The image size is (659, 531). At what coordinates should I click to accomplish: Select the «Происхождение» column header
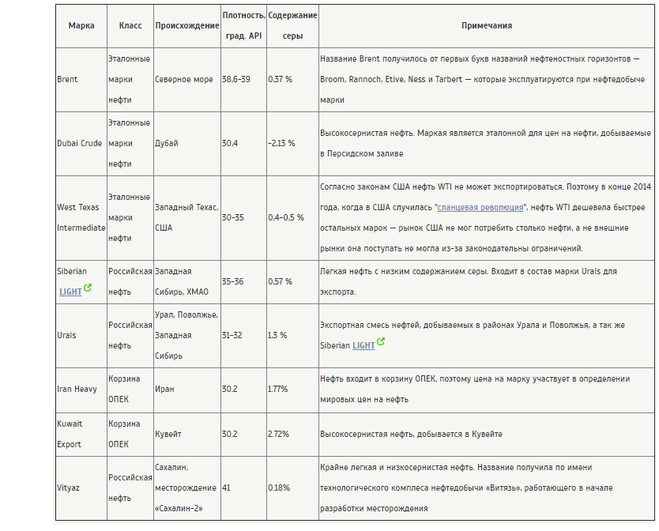click(x=186, y=24)
